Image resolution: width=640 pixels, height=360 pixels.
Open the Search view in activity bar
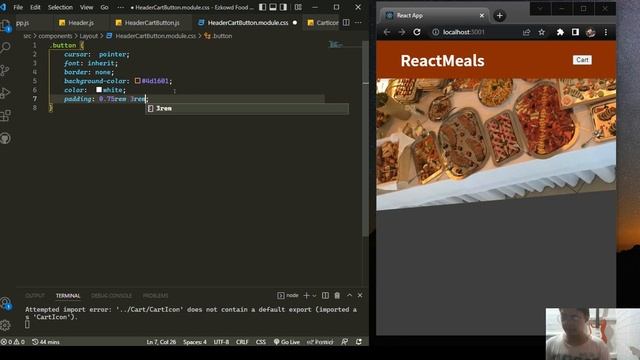click(5, 48)
